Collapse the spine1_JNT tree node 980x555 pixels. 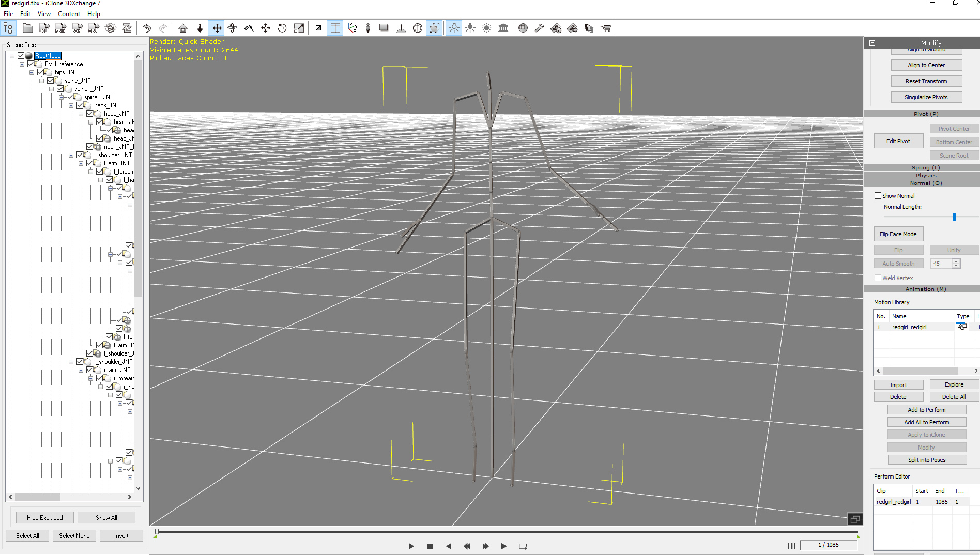tap(52, 89)
